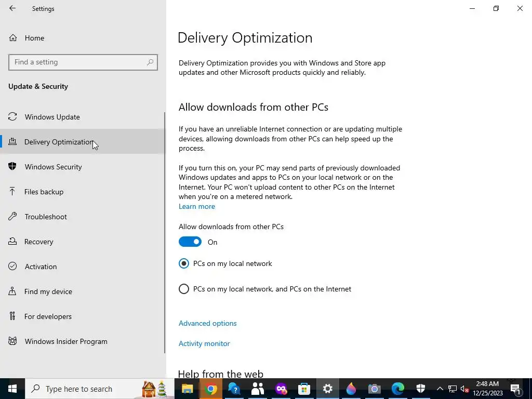Select local network and Internet PCs option
The image size is (532, 399).
(x=265, y=289)
